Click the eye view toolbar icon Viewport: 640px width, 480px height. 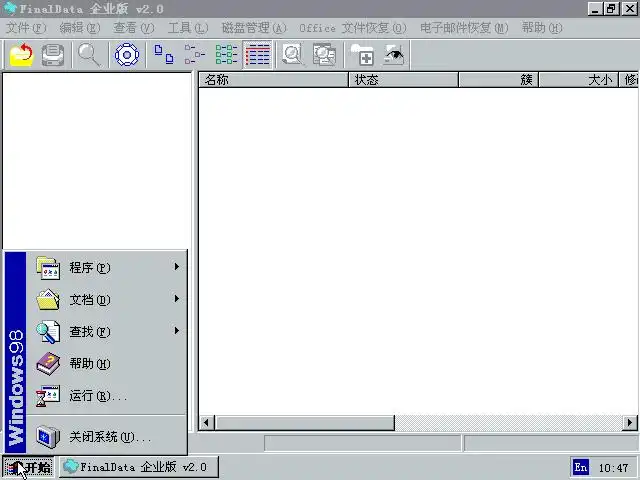394,54
